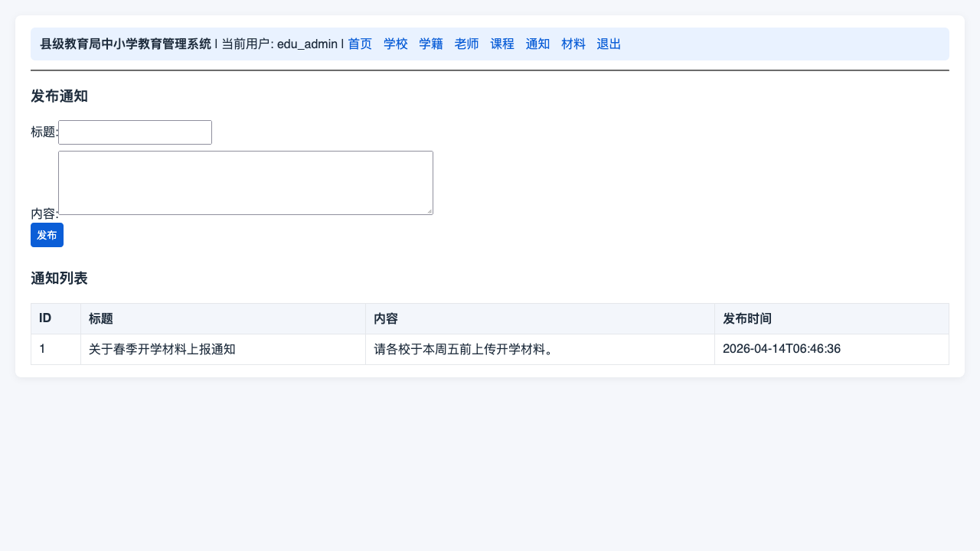
Task: Log out via 退出 link
Action: coord(609,44)
